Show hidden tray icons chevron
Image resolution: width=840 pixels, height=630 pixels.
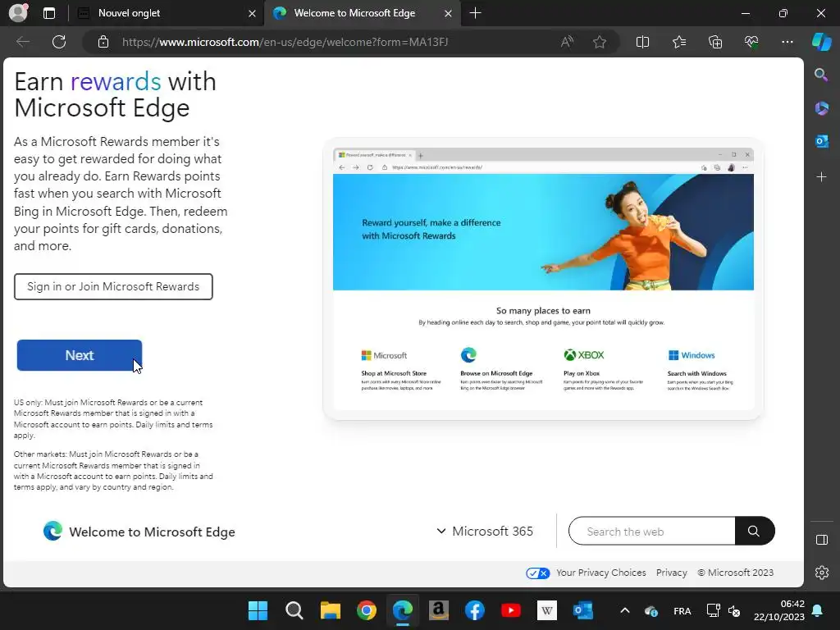tap(624, 610)
